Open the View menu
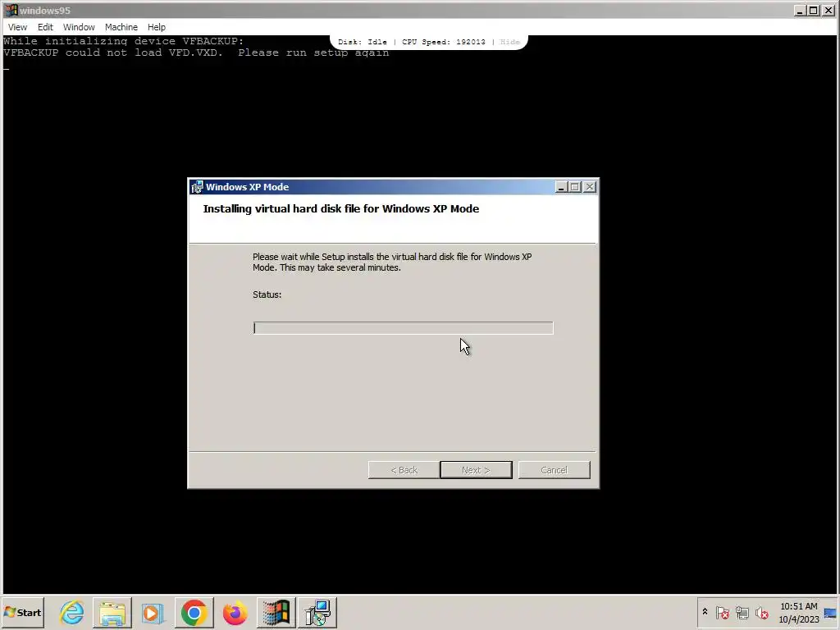 click(x=17, y=27)
